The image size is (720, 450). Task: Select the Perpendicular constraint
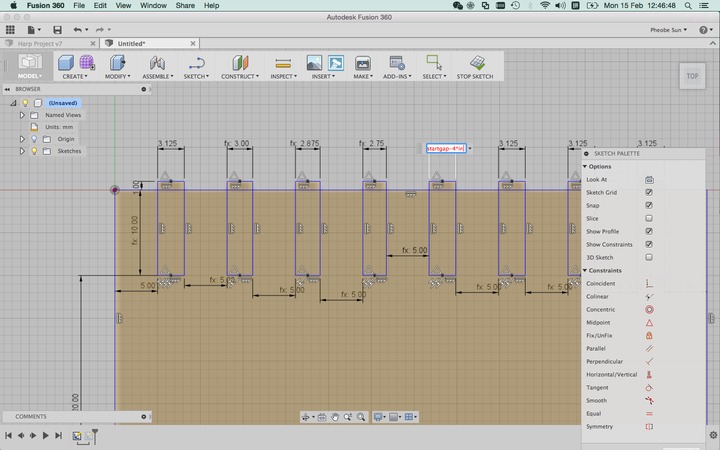tap(649, 361)
